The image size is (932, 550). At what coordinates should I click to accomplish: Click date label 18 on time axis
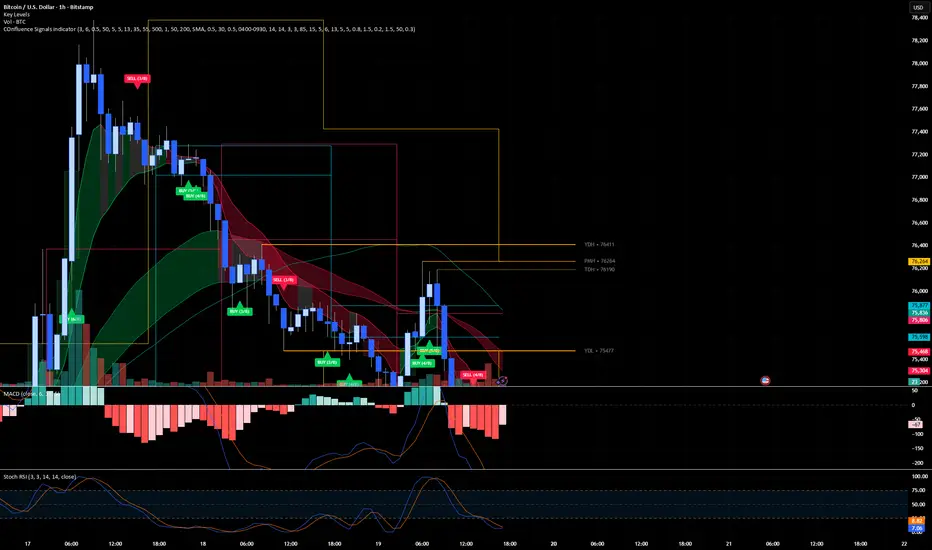pos(203,544)
